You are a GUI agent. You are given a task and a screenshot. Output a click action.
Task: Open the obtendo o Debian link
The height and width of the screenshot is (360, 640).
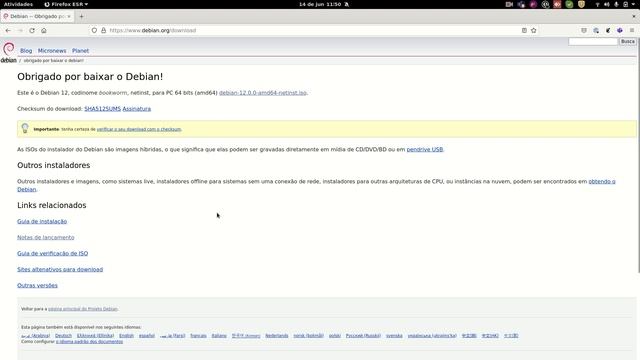tap(602, 182)
